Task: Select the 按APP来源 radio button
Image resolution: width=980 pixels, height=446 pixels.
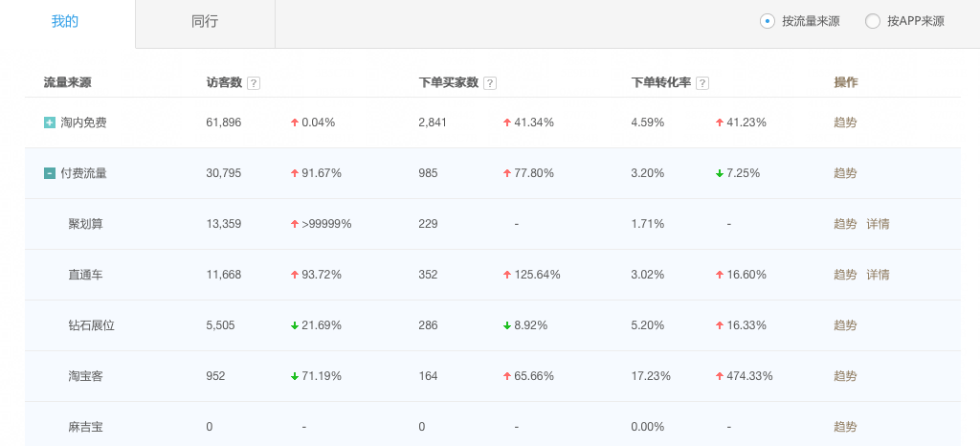Action: point(873,21)
